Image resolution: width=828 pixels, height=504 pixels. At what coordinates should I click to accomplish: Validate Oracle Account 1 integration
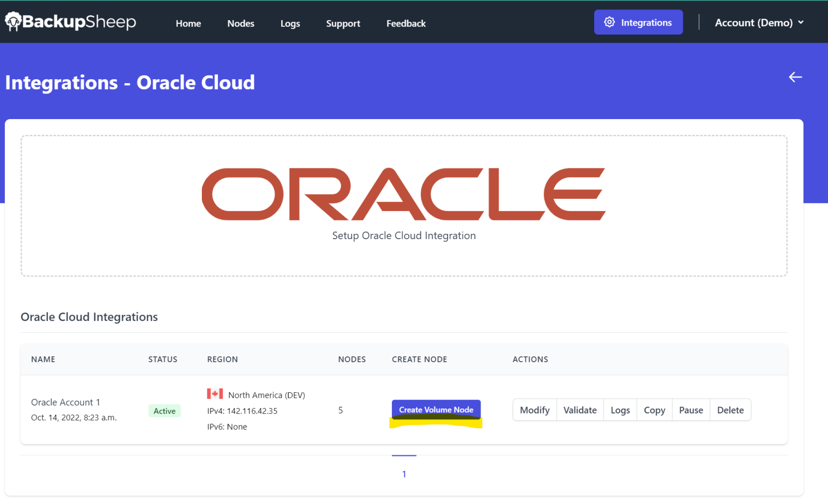pyautogui.click(x=580, y=410)
